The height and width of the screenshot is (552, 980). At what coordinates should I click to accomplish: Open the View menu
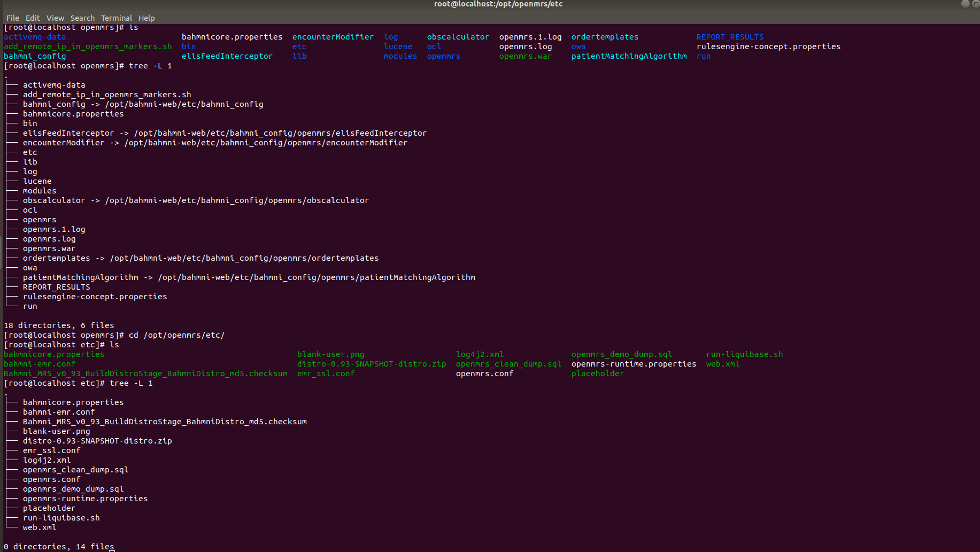(x=55, y=18)
